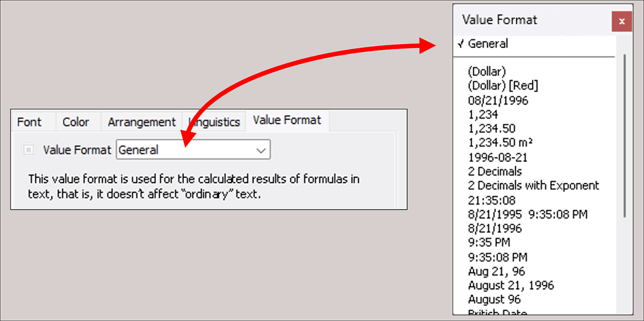Screen dimensions: 644x321
Task: Expand the Value Format combo box arrow
Action: click(x=261, y=150)
